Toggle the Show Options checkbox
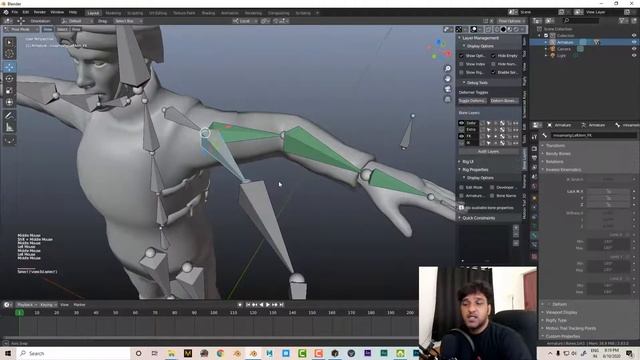 pos(462,56)
